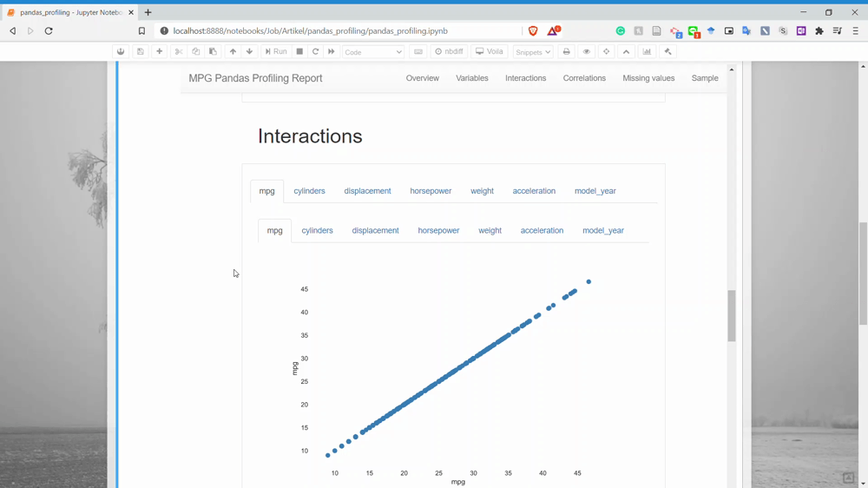Select the lower-row mpg tab
Viewport: 868px width, 488px height.
click(x=274, y=230)
